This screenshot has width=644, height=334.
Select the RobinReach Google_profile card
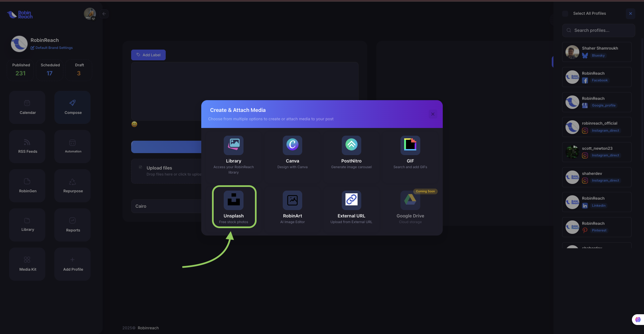pyautogui.click(x=597, y=102)
